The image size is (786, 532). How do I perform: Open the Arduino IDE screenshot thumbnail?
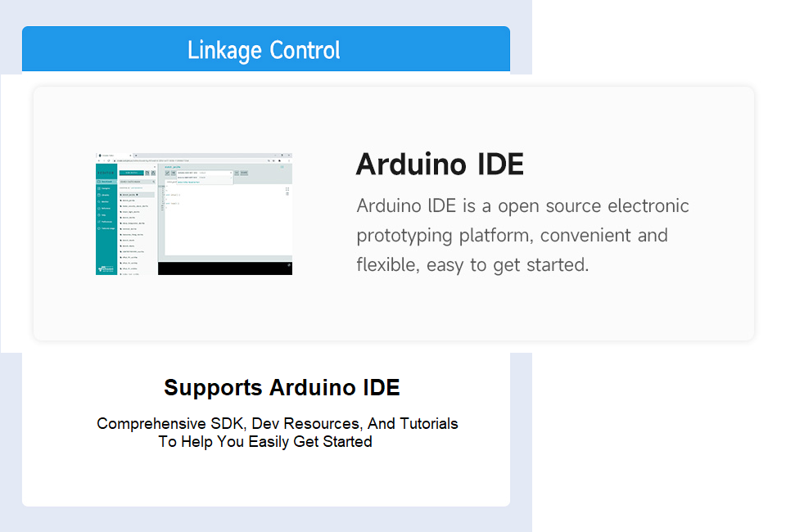[x=194, y=214]
